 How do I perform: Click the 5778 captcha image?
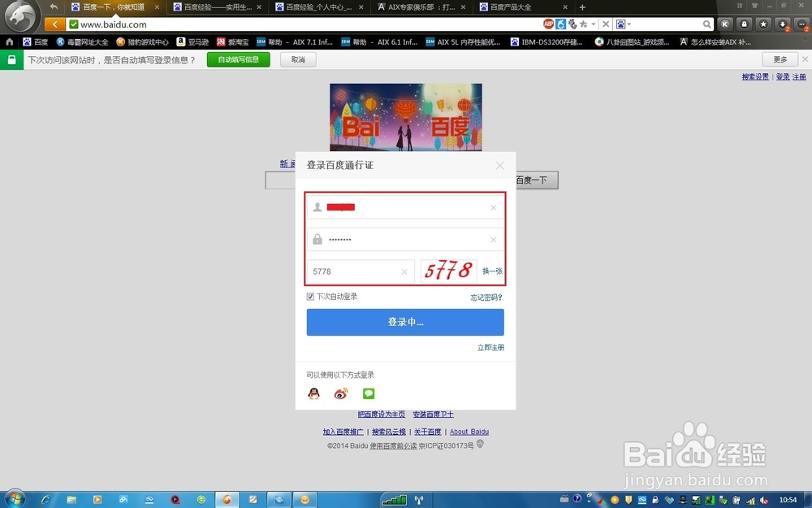(448, 271)
